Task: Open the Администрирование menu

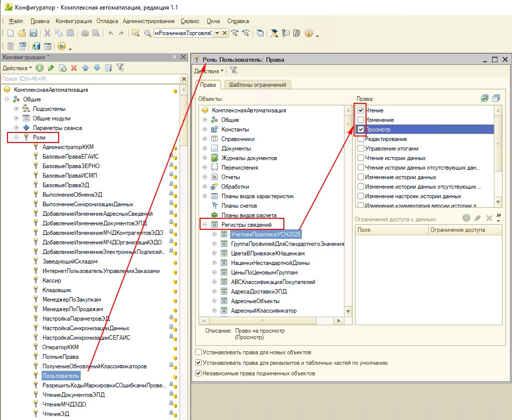Action: click(x=148, y=21)
